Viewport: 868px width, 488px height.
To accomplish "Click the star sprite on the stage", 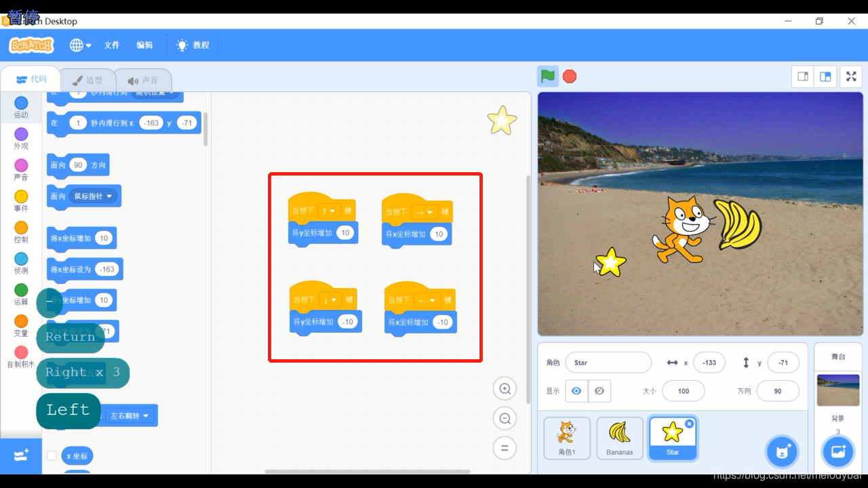I will tap(610, 262).
